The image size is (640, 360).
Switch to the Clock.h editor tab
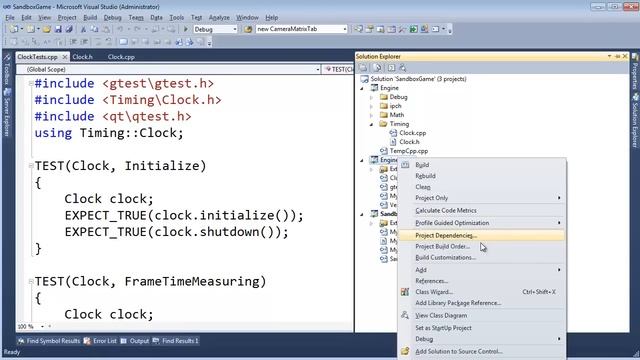(82, 57)
